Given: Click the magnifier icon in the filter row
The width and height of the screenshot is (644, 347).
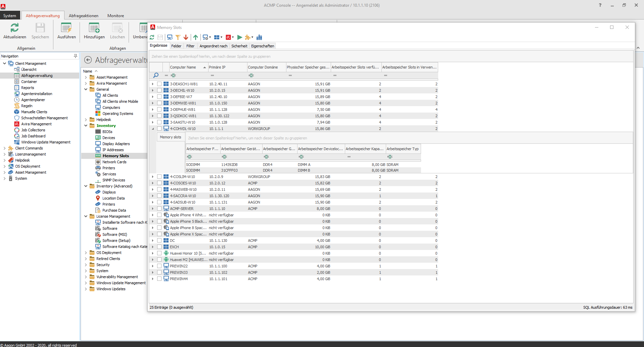Looking at the screenshot, I should 156,75.
